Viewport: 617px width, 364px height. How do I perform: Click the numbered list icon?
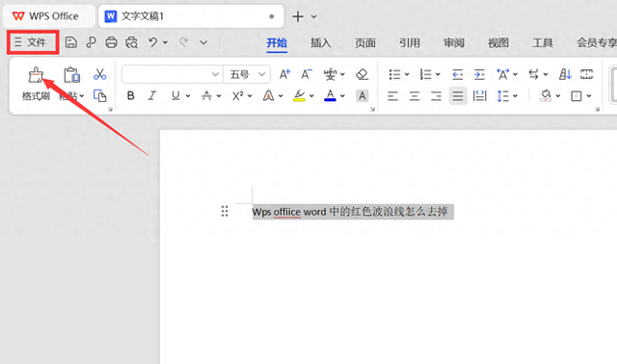[x=425, y=74]
